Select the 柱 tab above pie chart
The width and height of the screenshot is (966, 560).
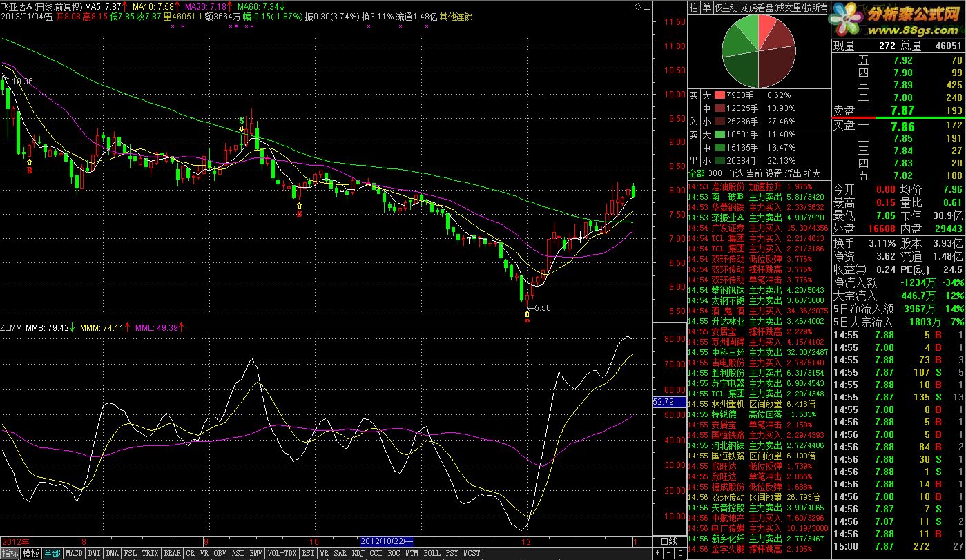[x=694, y=8]
